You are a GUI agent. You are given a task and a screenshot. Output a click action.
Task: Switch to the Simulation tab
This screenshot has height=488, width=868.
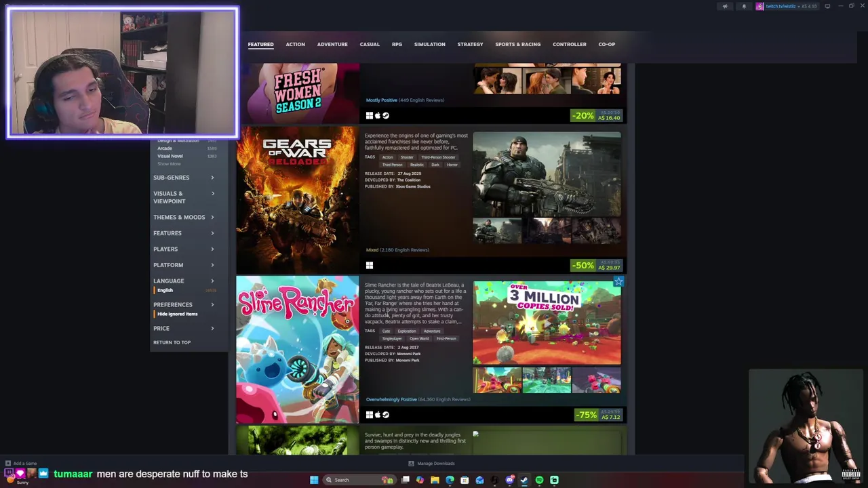[429, 44]
